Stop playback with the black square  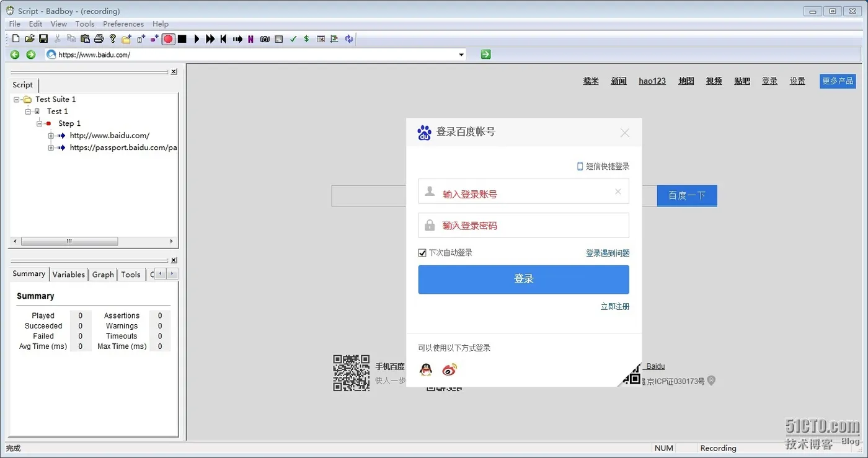[x=182, y=39]
